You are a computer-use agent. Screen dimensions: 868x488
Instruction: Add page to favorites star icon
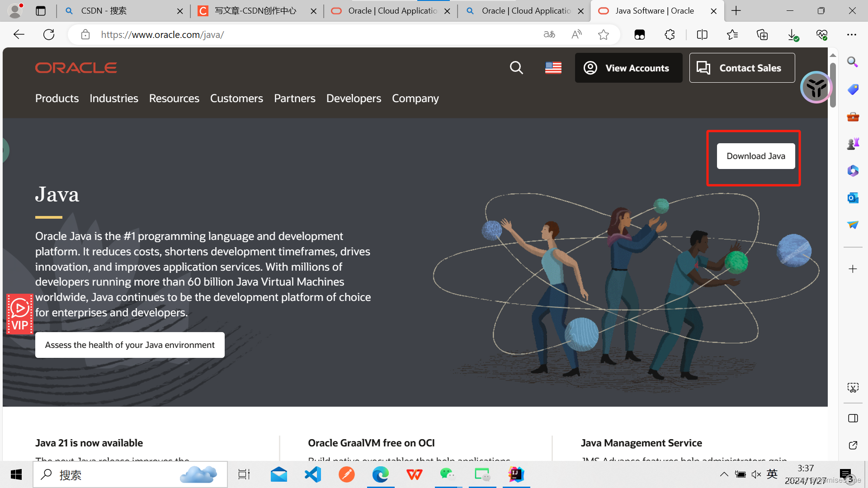pos(603,35)
